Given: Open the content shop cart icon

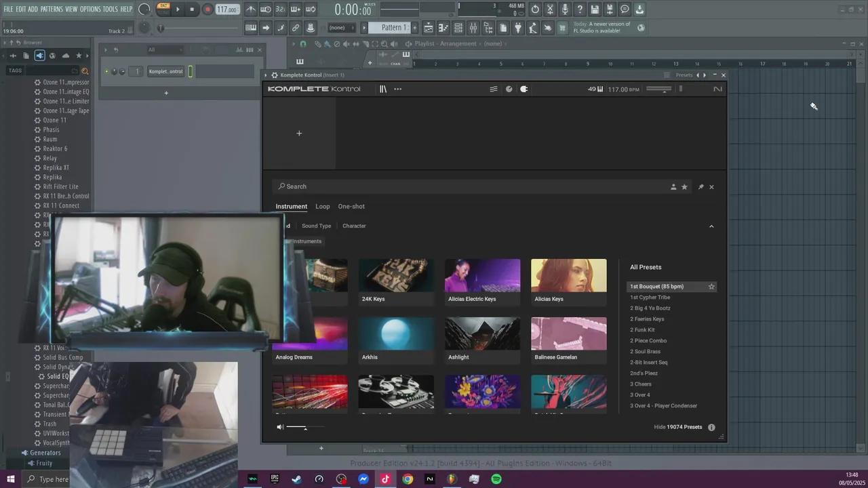Looking at the screenshot, I should coord(562,28).
